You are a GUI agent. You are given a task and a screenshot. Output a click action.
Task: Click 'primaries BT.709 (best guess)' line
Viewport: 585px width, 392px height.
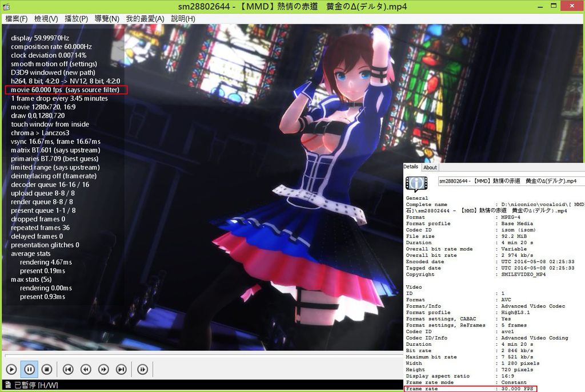click(x=54, y=159)
